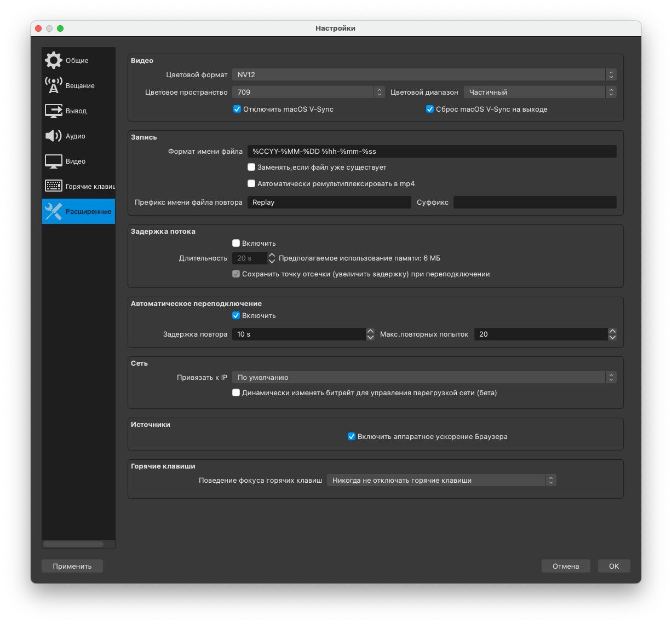This screenshot has height=624, width=672.
Task: Open the Цветовой диапазон Частичный dropdown
Action: [540, 92]
